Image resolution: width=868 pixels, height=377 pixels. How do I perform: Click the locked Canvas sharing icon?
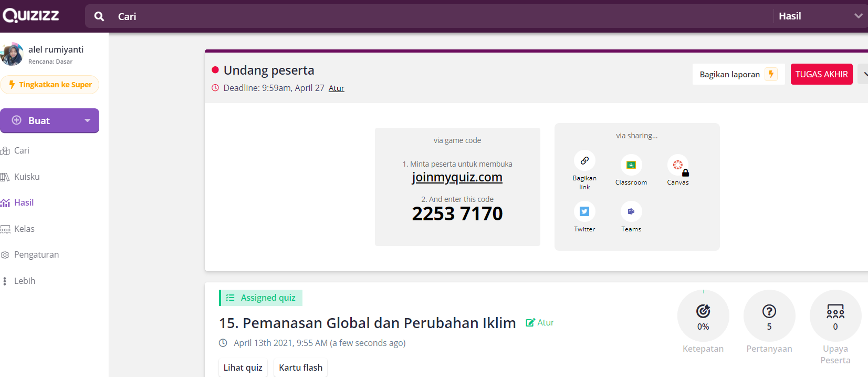677,165
